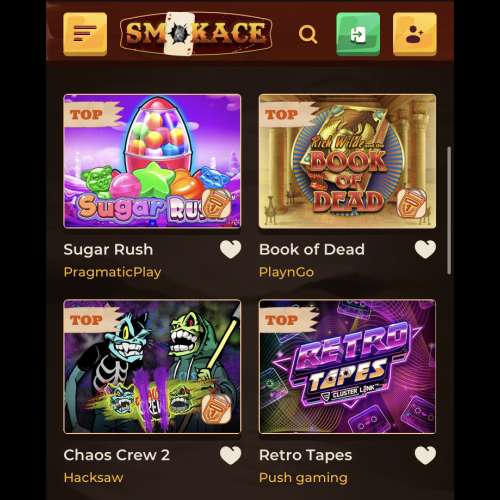
Task: Click the Chaos Crew 2 title
Action: point(117,455)
